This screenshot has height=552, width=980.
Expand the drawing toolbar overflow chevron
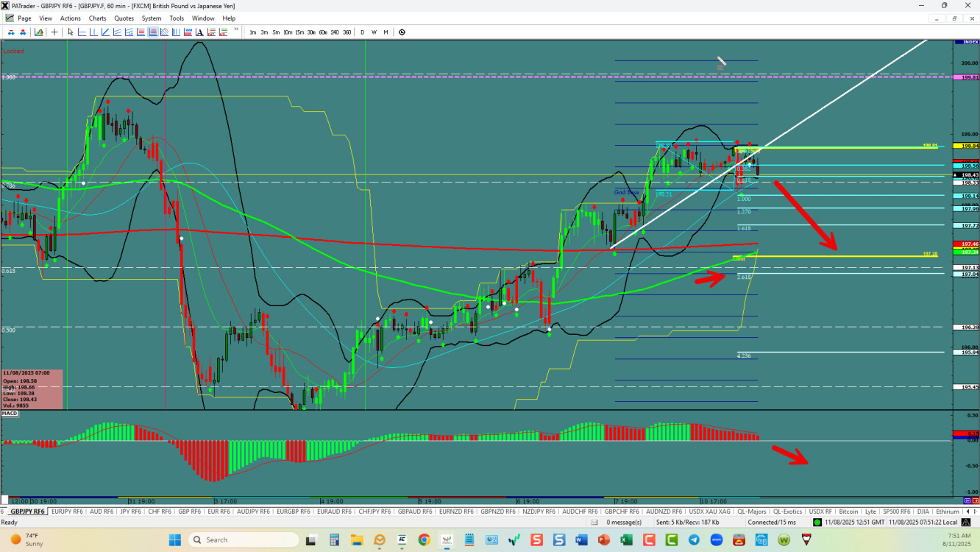(236, 30)
